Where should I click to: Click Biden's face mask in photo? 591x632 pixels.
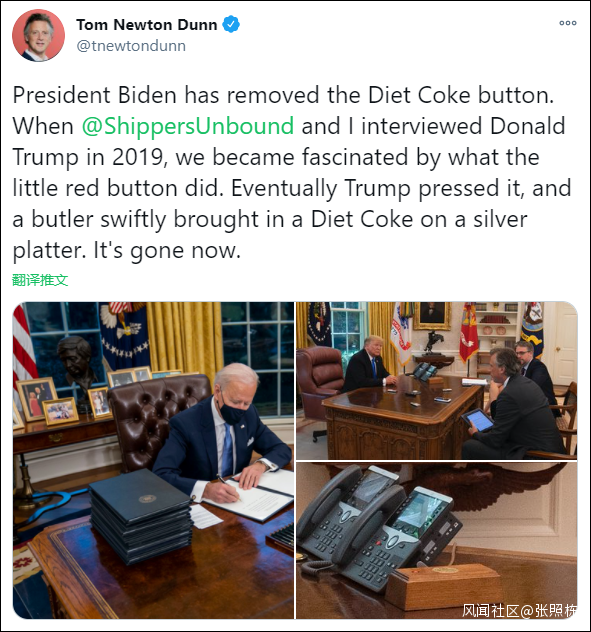234,408
